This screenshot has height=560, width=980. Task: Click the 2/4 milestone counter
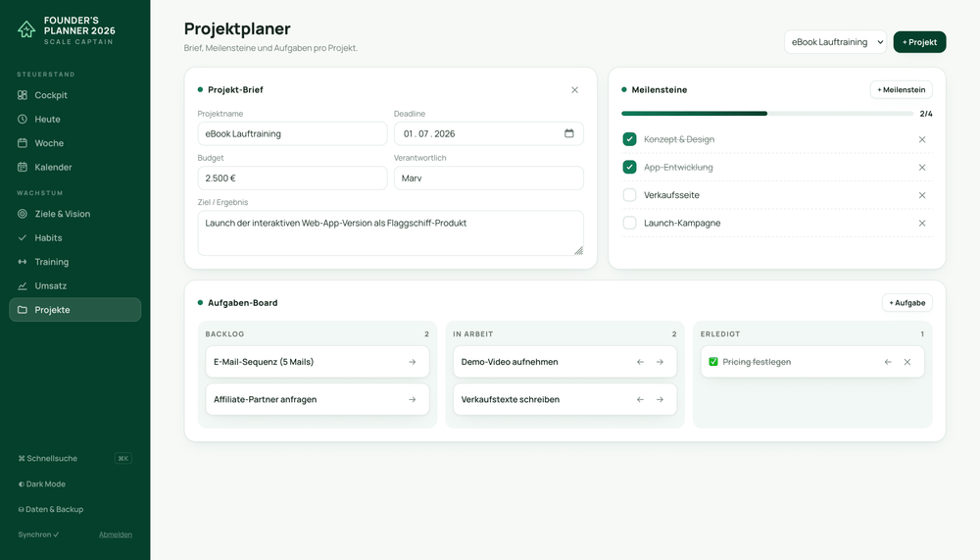point(926,114)
